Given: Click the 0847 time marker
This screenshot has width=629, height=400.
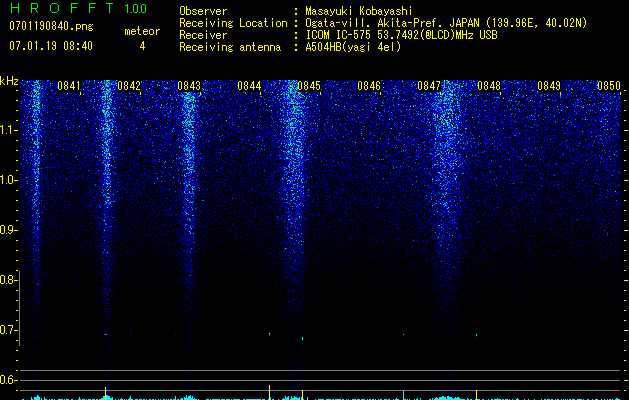Looking at the screenshot, I should [429, 86].
